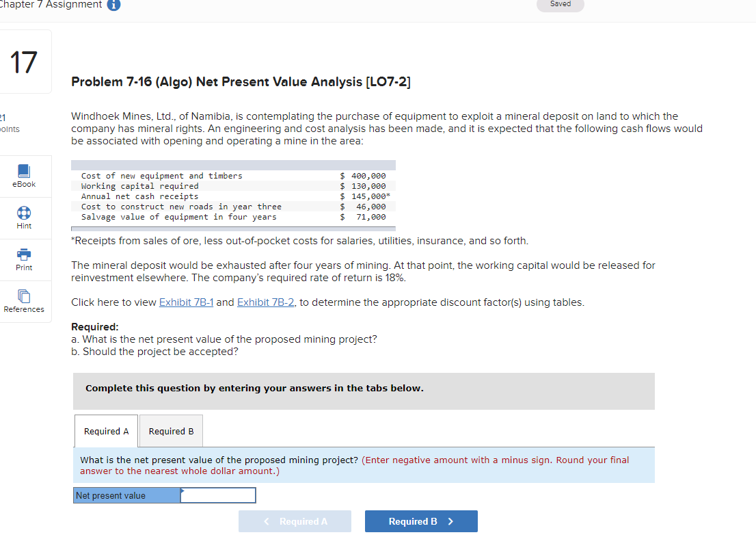756x550 pixels.
Task: Click the Hint icon in the sidebar
Action: tap(25, 218)
